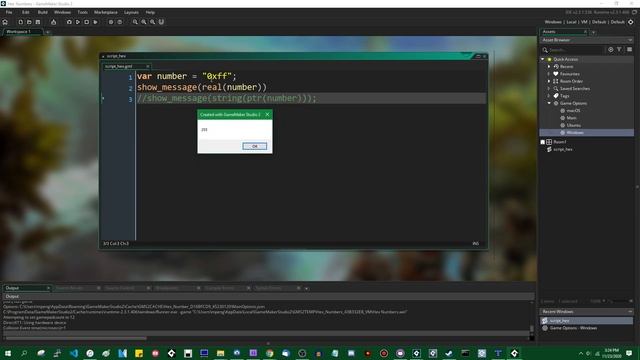Select Favourites in Quick Access
The image size is (640, 360).
(569, 74)
